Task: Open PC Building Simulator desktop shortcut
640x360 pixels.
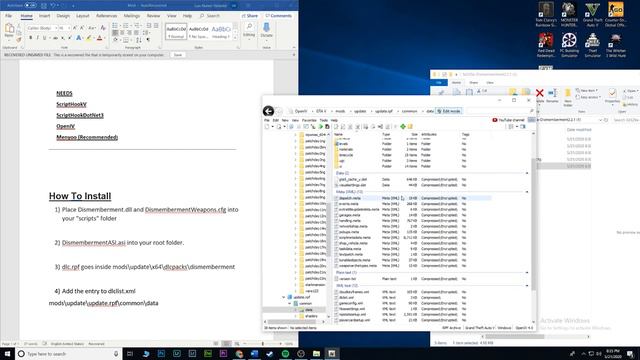Action: click(x=569, y=45)
